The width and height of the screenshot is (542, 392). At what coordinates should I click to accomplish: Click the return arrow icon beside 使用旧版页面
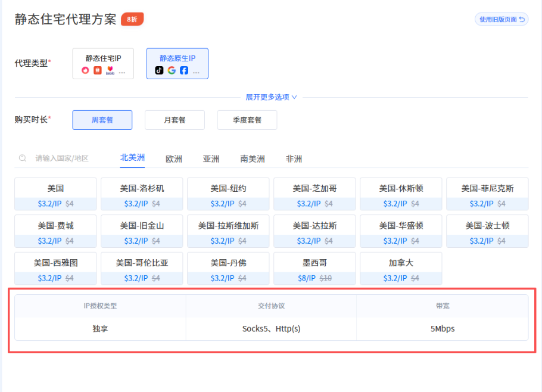coord(522,19)
